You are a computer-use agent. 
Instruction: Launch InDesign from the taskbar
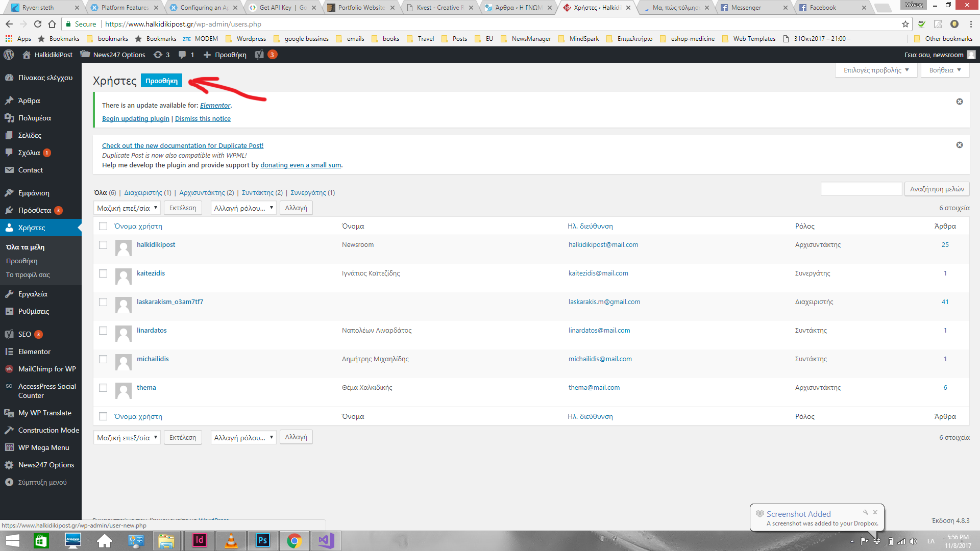click(x=199, y=540)
